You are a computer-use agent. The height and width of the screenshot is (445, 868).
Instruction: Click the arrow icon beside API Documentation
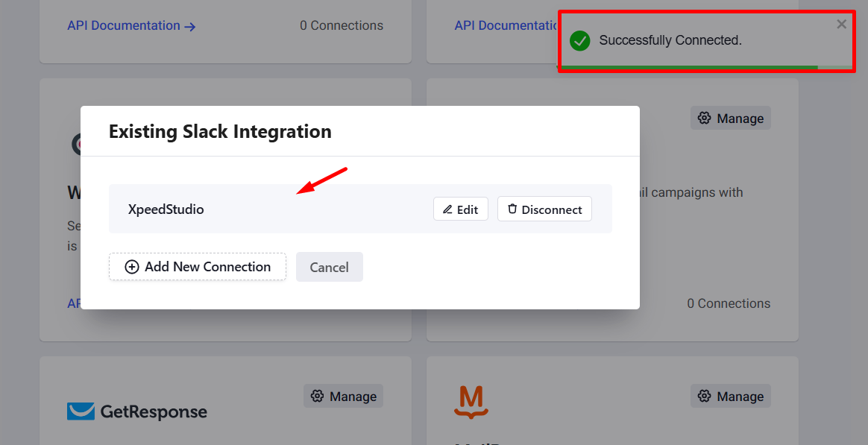point(191,25)
